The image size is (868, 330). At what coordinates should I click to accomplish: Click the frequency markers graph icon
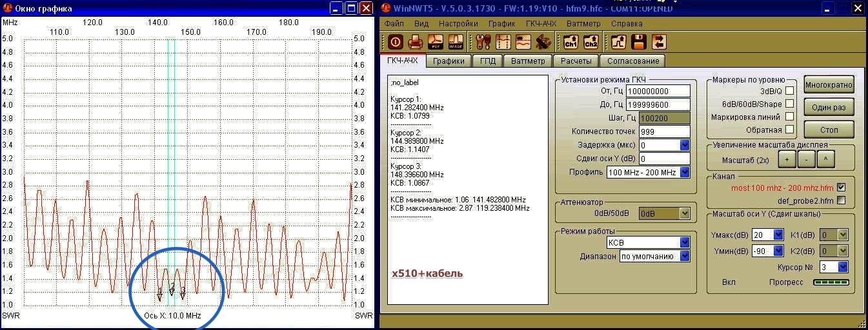click(503, 42)
